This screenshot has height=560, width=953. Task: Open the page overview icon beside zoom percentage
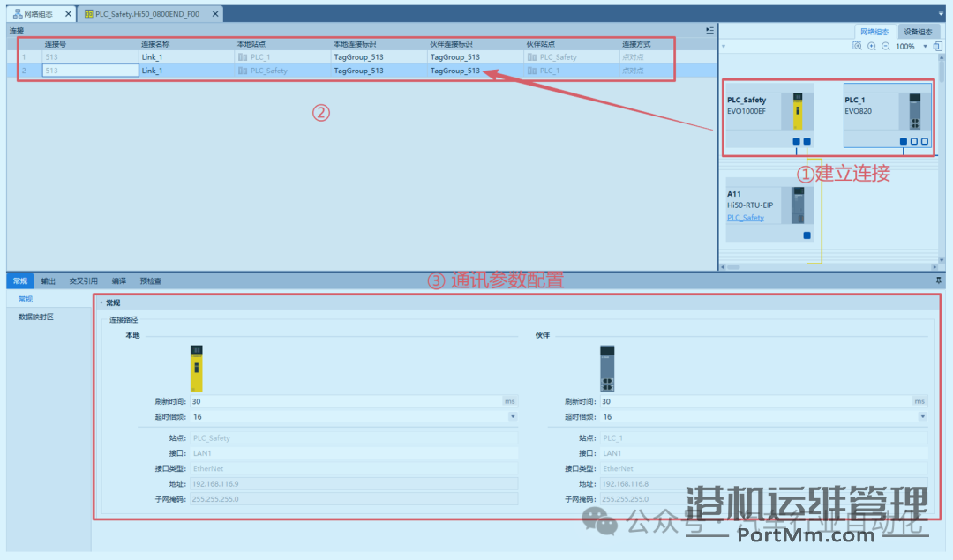937,46
